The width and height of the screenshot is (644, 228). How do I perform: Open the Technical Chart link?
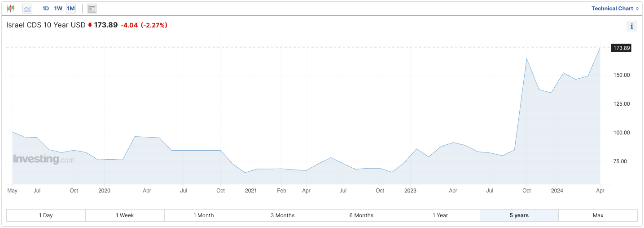[x=614, y=9]
